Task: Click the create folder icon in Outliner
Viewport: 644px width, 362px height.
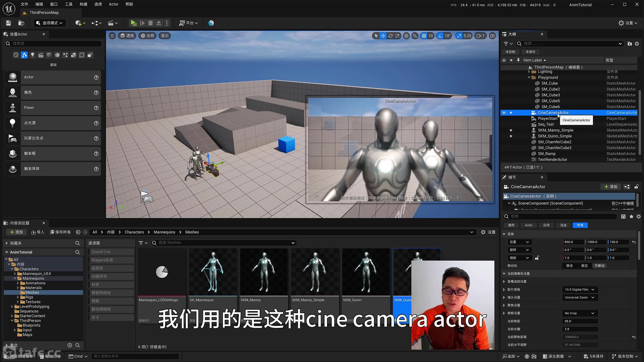Action: pos(629,44)
